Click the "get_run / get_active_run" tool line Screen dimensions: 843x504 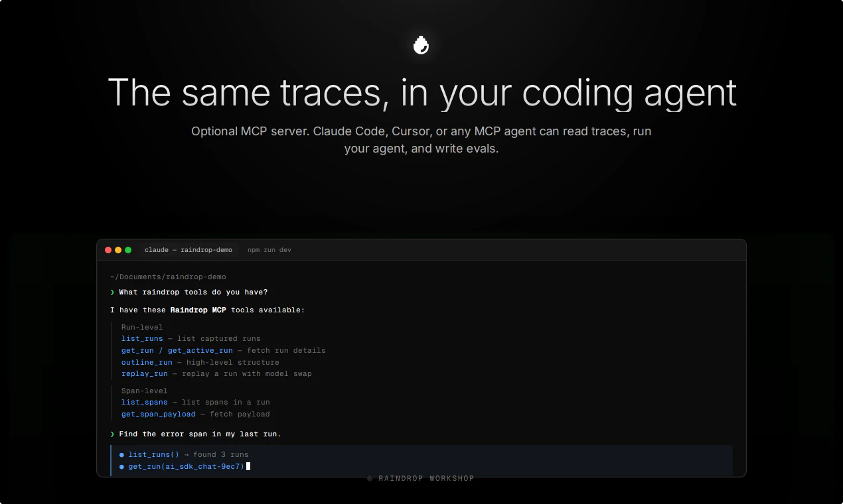point(223,351)
